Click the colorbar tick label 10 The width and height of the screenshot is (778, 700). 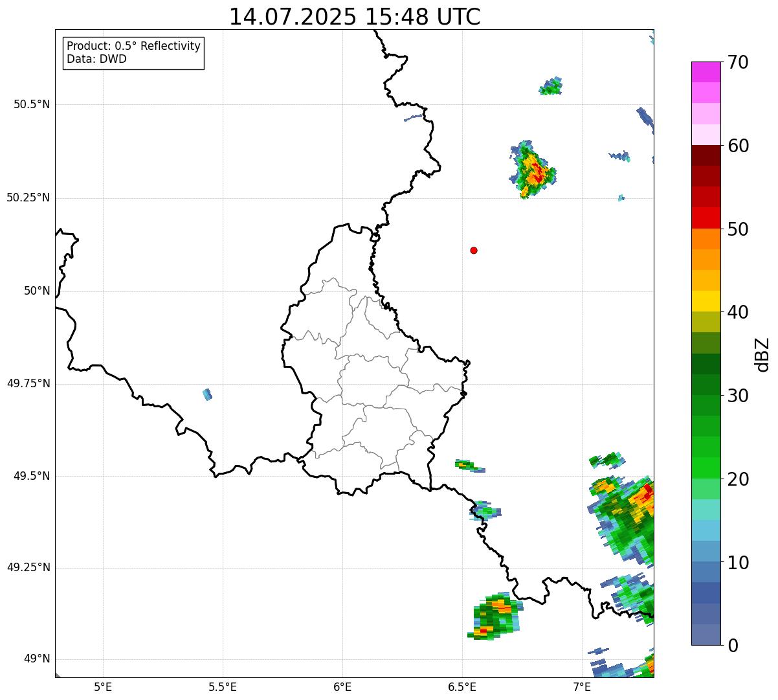(738, 563)
